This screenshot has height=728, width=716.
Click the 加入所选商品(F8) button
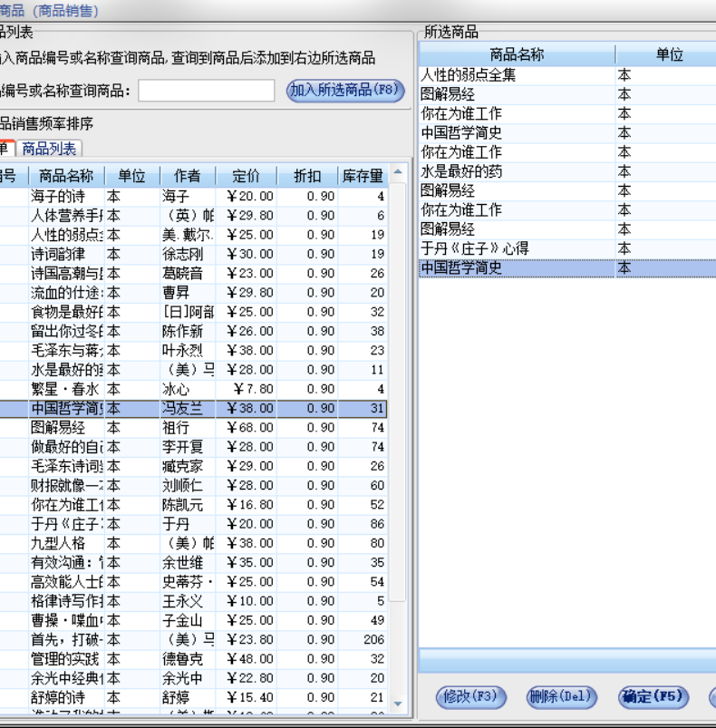coord(345,90)
